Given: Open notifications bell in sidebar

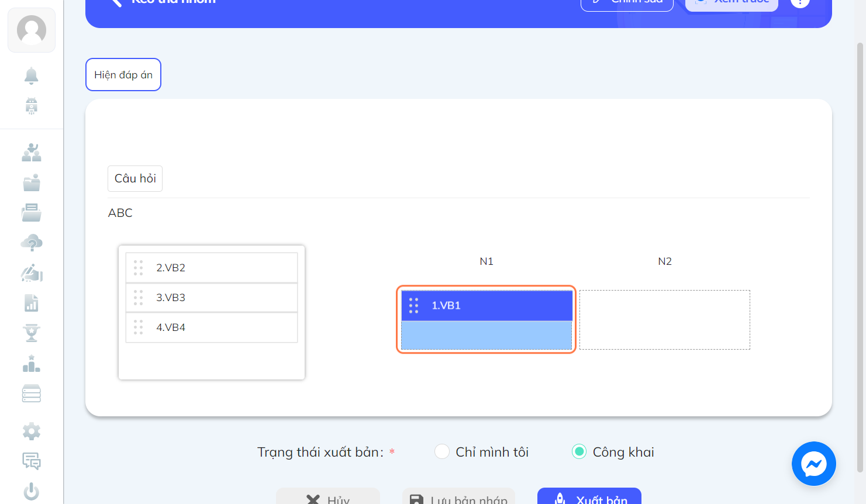Looking at the screenshot, I should 32,76.
